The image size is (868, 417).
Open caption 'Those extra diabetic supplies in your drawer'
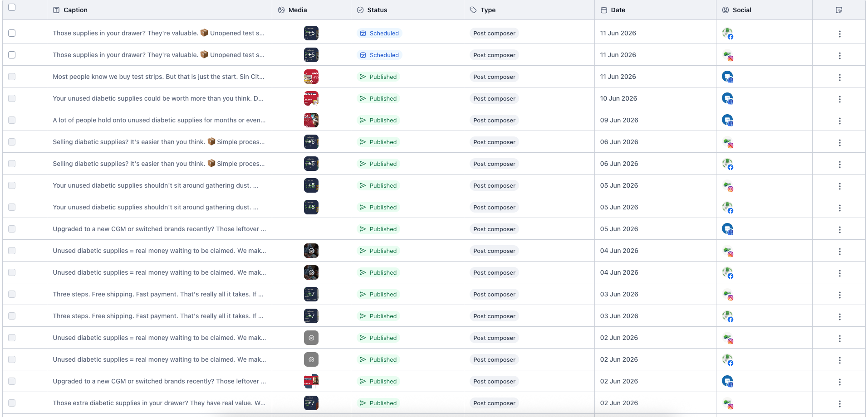coord(159,403)
